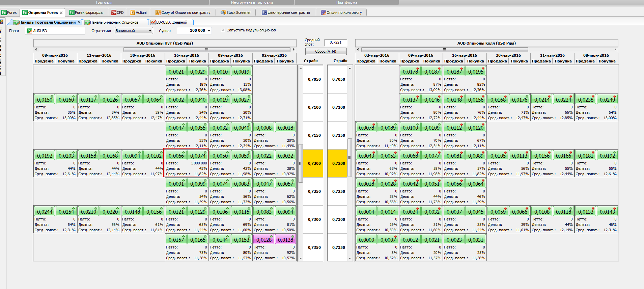Click Put buy price 0,0074 button

click(198, 156)
